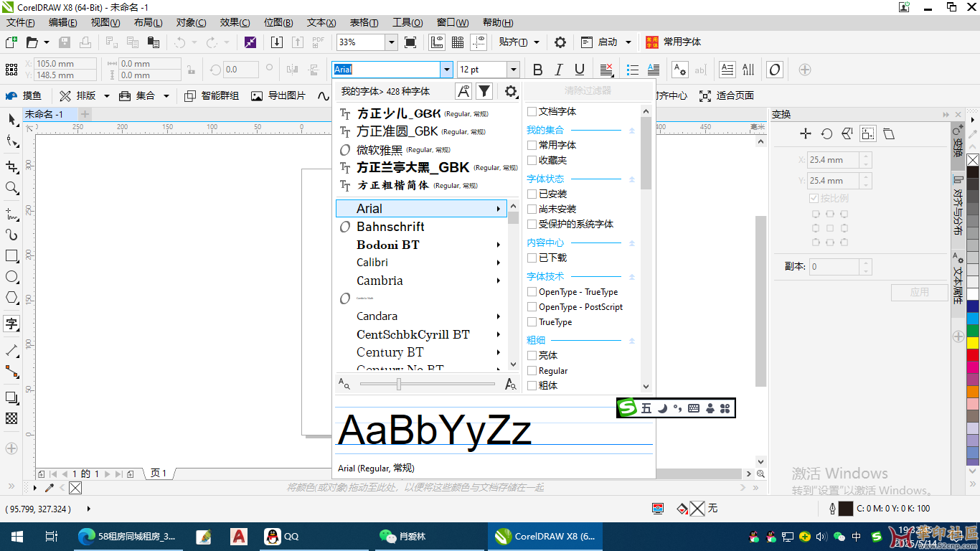This screenshot has width=980, height=551.
Task: Select the Parallel Dimension tool
Action: [12, 350]
